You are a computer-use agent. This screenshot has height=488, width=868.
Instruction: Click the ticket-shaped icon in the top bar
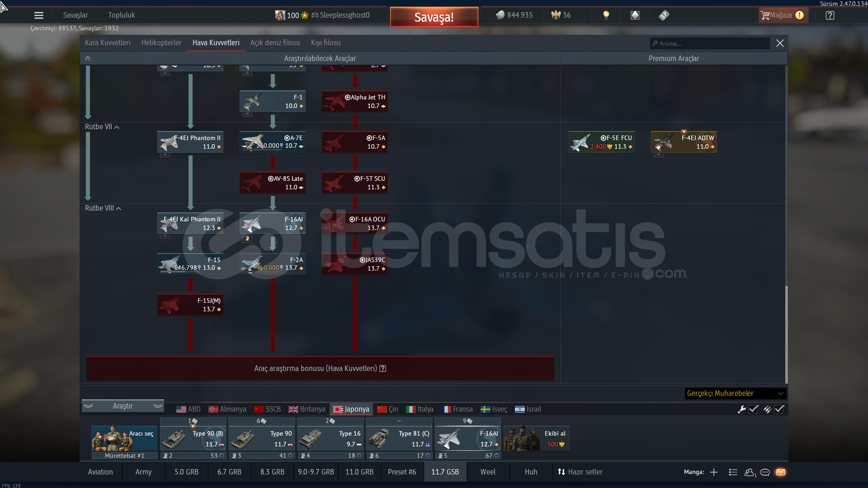pos(664,15)
